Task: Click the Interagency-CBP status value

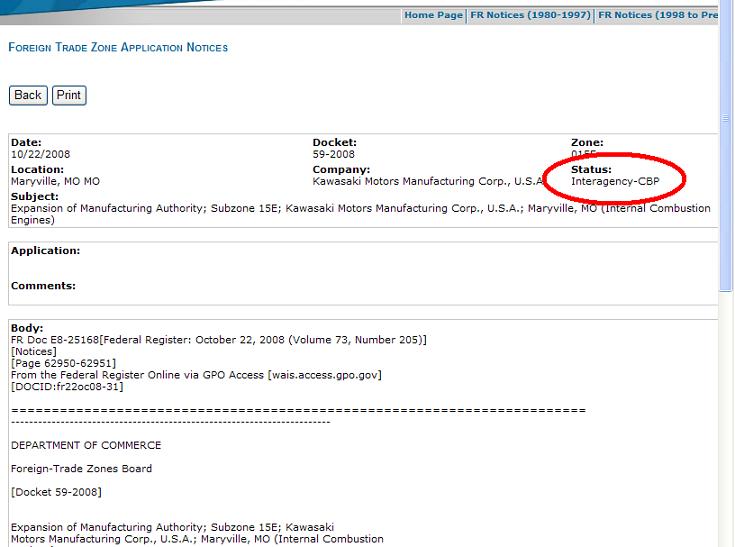Action: click(615, 181)
